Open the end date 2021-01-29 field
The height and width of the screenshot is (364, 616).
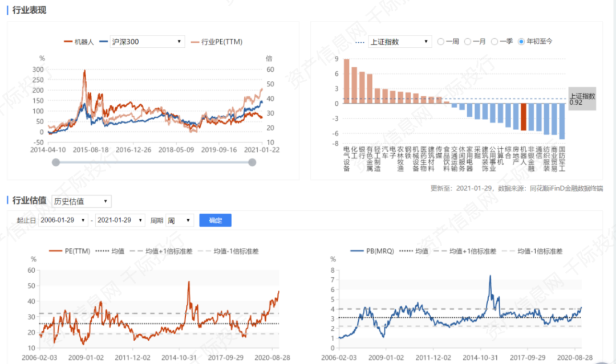click(x=120, y=220)
